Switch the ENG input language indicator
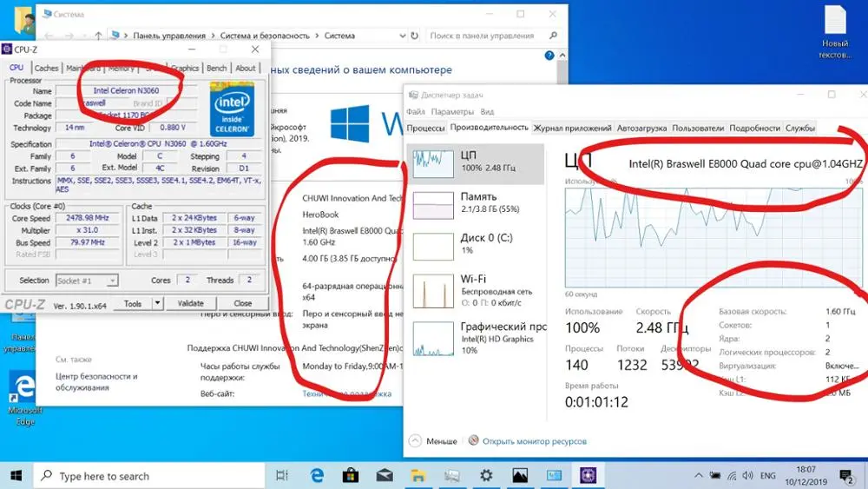The width and height of the screenshot is (868, 489). click(x=768, y=475)
